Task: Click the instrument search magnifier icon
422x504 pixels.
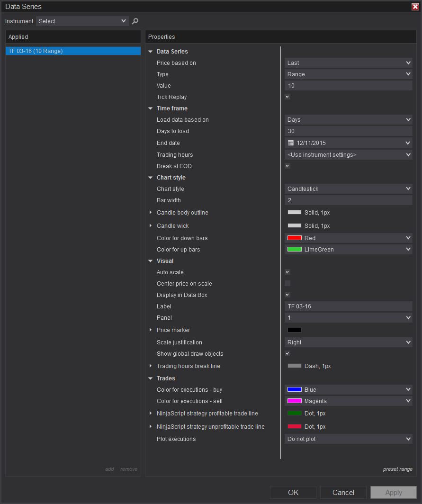Action: [x=135, y=21]
